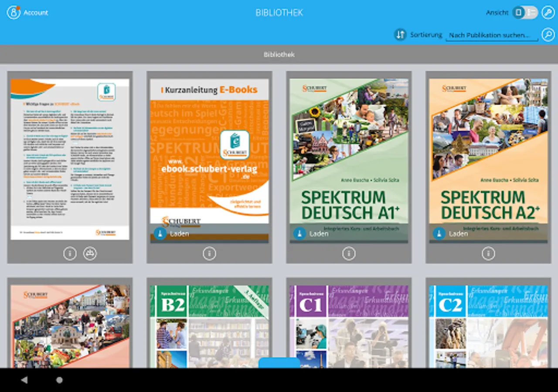Click the download icon on Spektrum Deutsch A1+

point(299,233)
